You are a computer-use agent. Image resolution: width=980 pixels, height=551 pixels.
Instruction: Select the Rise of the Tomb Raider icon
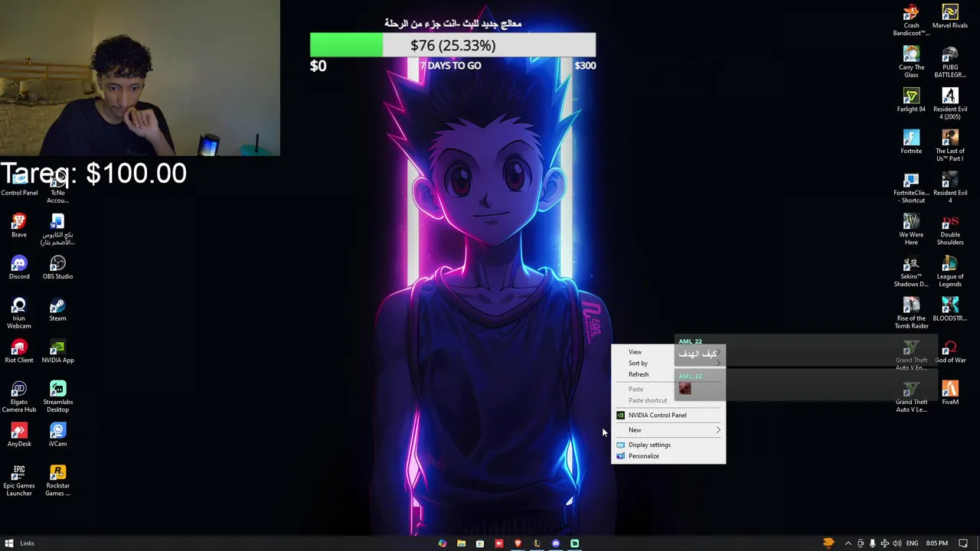tap(911, 313)
